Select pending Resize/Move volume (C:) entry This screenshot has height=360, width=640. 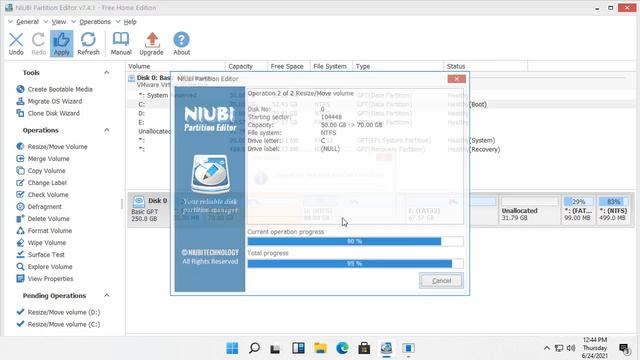coord(58,324)
